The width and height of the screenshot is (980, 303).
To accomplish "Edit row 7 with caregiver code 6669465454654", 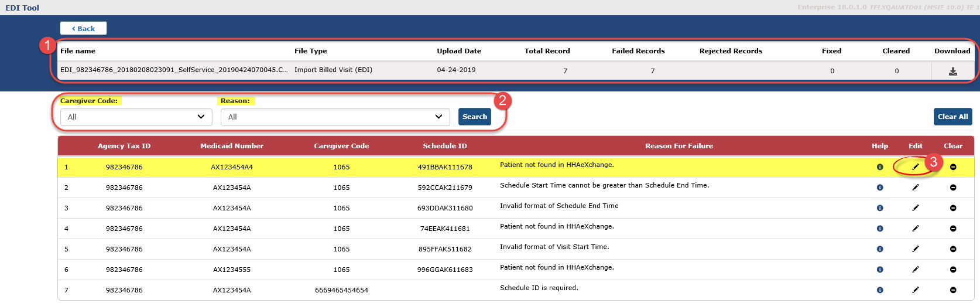I will click(915, 290).
